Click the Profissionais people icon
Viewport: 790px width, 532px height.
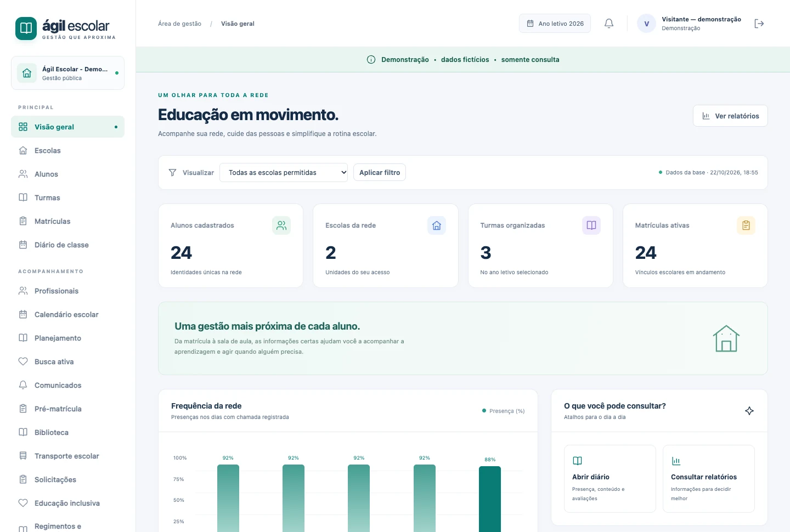(23, 291)
